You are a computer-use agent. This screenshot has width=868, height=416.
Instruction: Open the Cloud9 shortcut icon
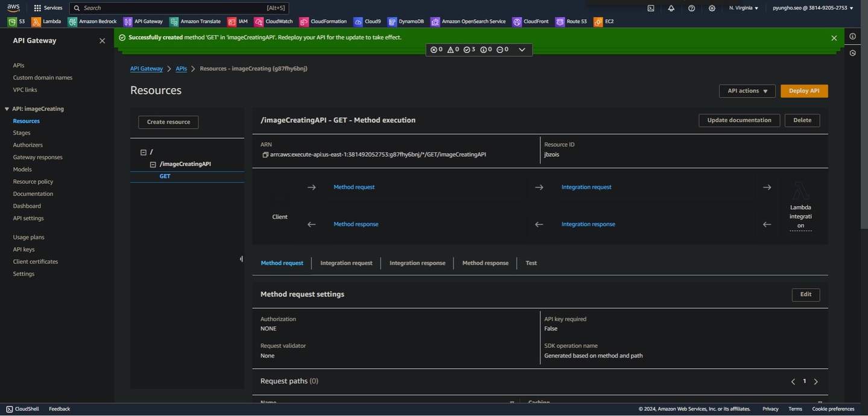click(358, 22)
